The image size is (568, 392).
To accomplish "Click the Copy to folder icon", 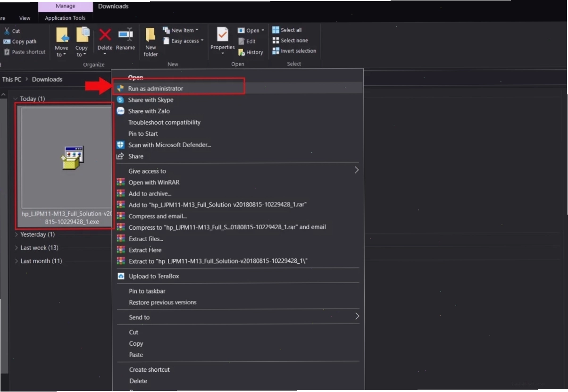I will [x=83, y=35].
